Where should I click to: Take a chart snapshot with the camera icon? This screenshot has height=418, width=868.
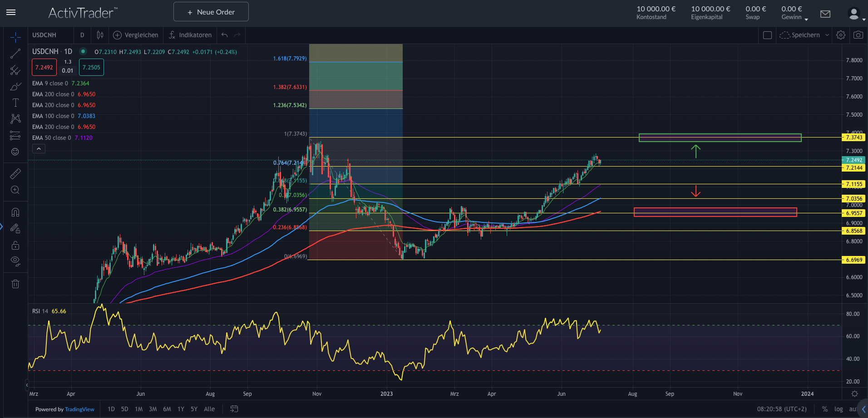coord(858,35)
